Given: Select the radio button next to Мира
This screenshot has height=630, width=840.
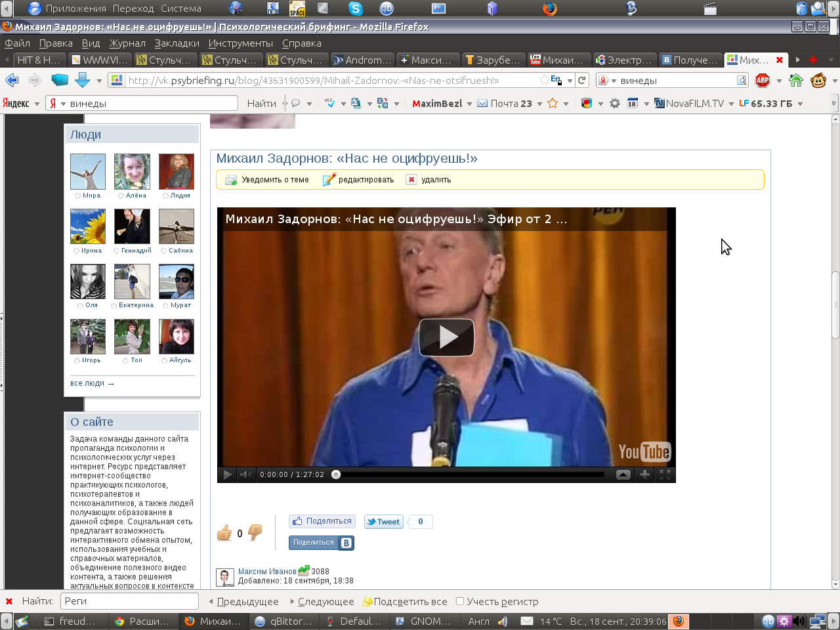Looking at the screenshot, I should [77, 196].
